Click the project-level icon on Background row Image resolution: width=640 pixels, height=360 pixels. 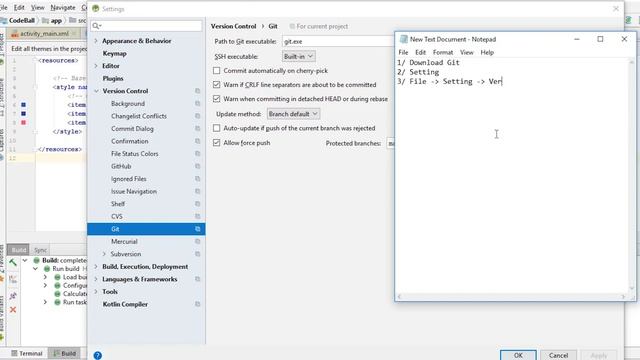[x=198, y=104]
